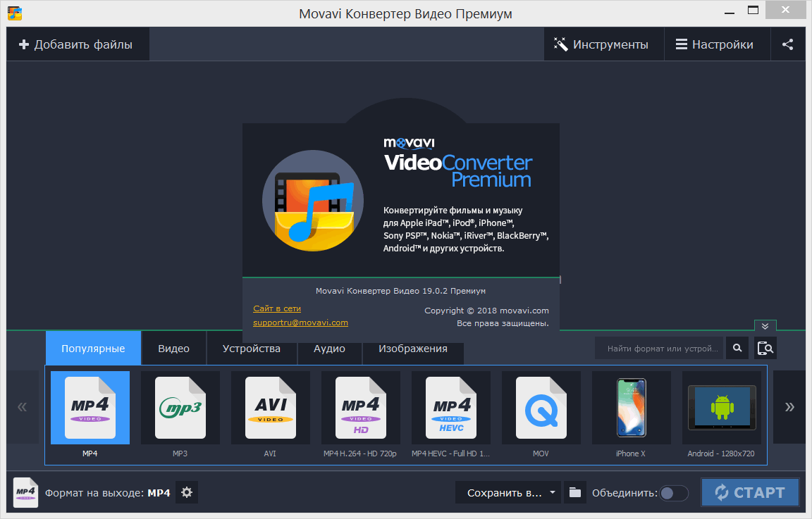This screenshot has width=812, height=519.
Task: Click the MP4 output format icon
Action: click(x=26, y=492)
